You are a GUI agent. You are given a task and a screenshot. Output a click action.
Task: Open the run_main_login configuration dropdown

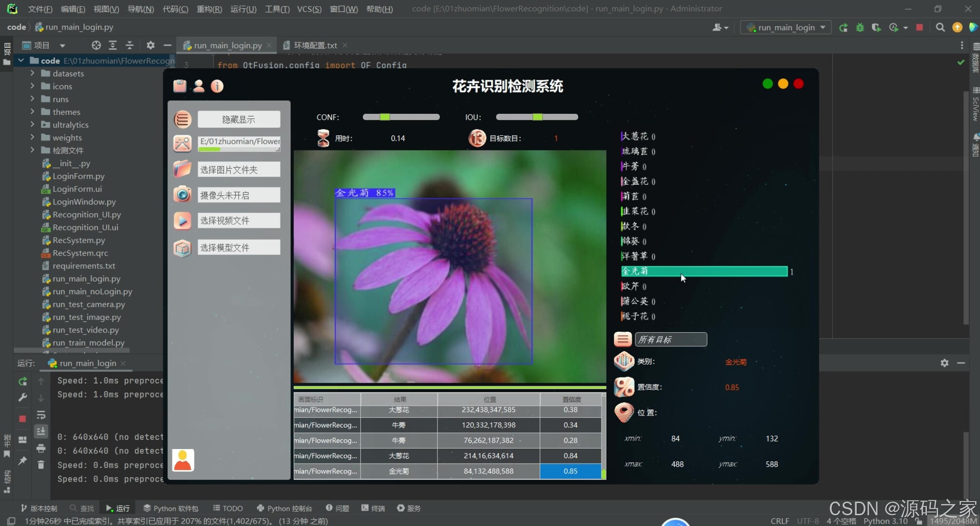[x=786, y=27]
